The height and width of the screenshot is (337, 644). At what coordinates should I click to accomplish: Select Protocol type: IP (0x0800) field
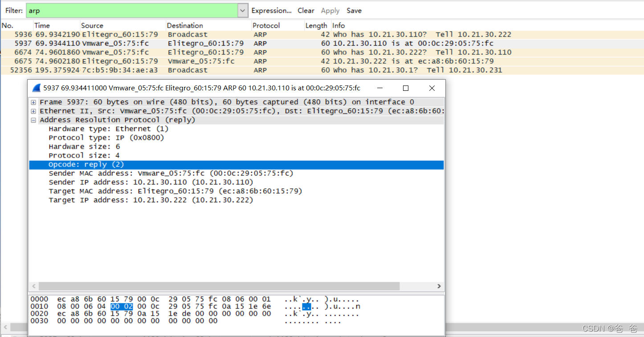(x=106, y=138)
